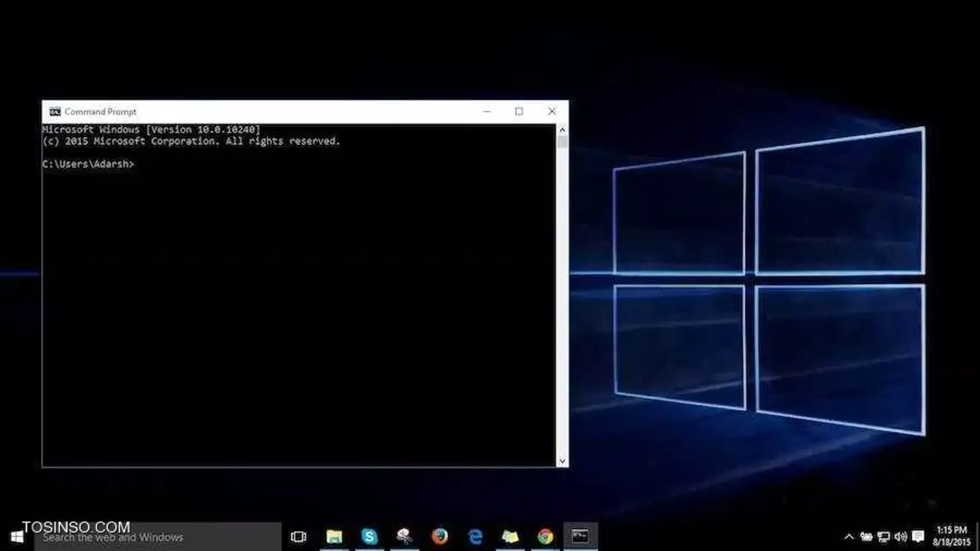Click scroll down arrow in Command Prompt
Image resolution: width=980 pixels, height=551 pixels.
pyautogui.click(x=562, y=461)
